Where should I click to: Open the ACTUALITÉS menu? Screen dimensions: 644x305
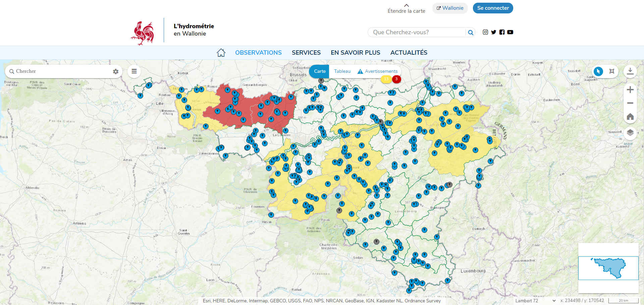pyautogui.click(x=409, y=53)
